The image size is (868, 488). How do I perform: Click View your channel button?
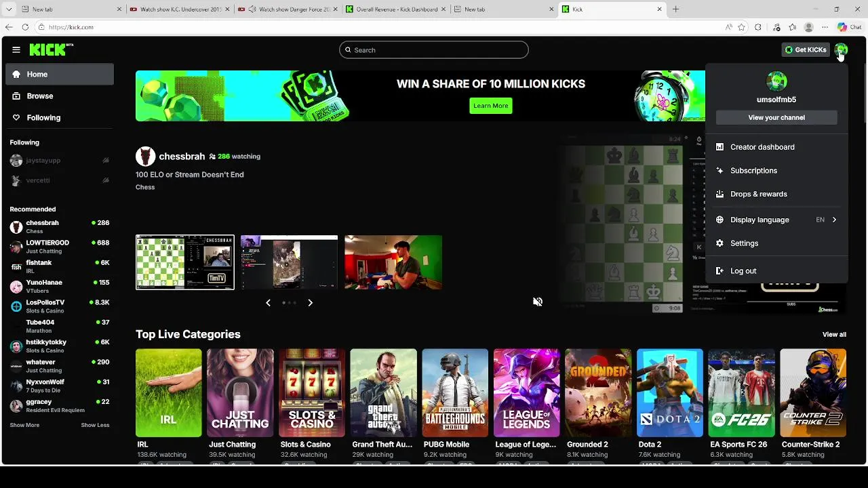point(776,118)
